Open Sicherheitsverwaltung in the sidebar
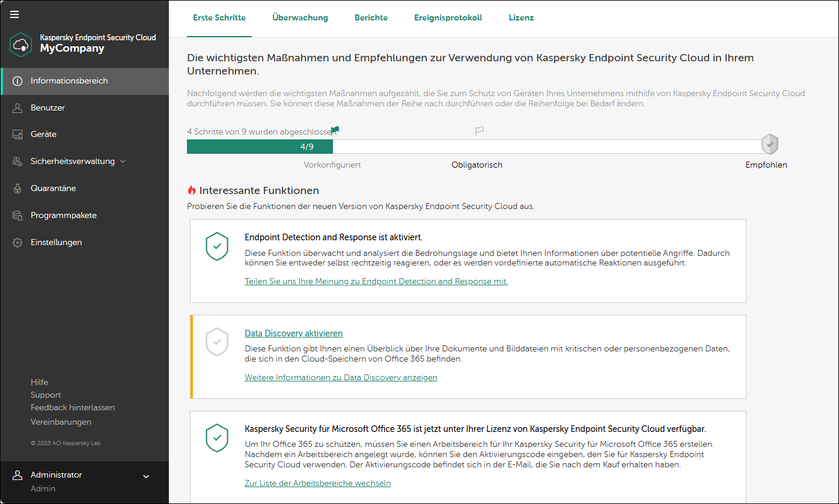This screenshot has height=504, width=839. (x=85, y=162)
